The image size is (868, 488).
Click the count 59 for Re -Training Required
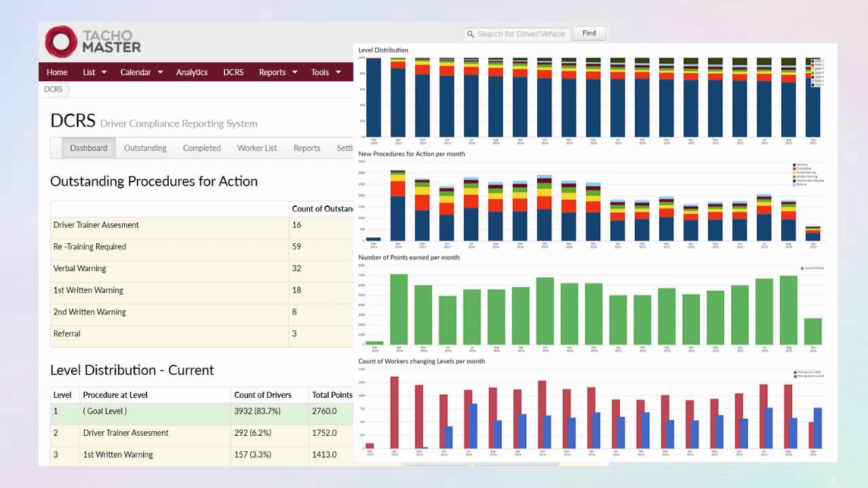[296, 247]
